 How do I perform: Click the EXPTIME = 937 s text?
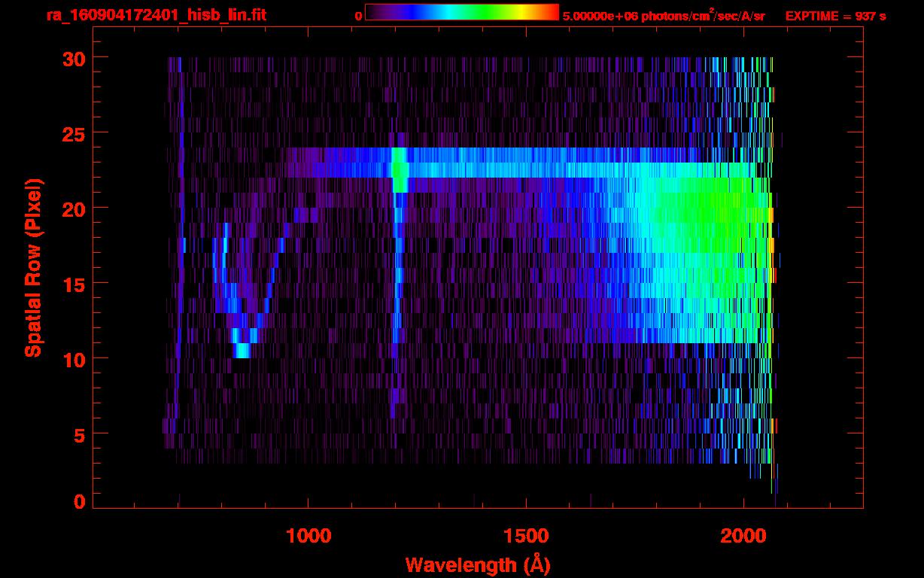(x=836, y=16)
